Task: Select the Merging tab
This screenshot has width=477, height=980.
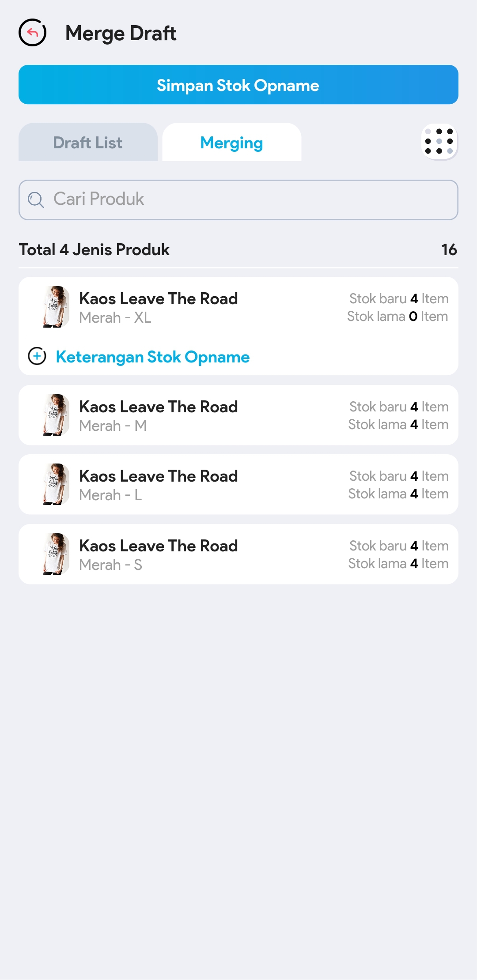Action: [232, 143]
